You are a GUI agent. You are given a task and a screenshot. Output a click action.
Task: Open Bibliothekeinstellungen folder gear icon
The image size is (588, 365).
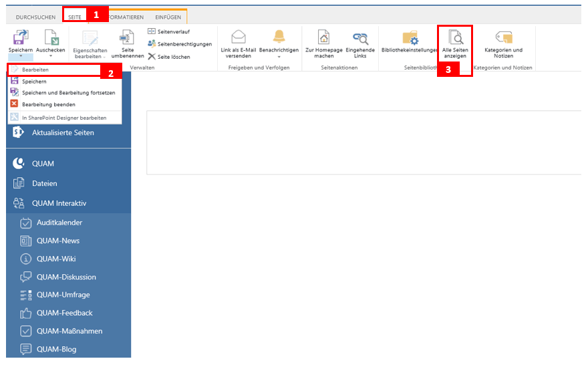[410, 38]
